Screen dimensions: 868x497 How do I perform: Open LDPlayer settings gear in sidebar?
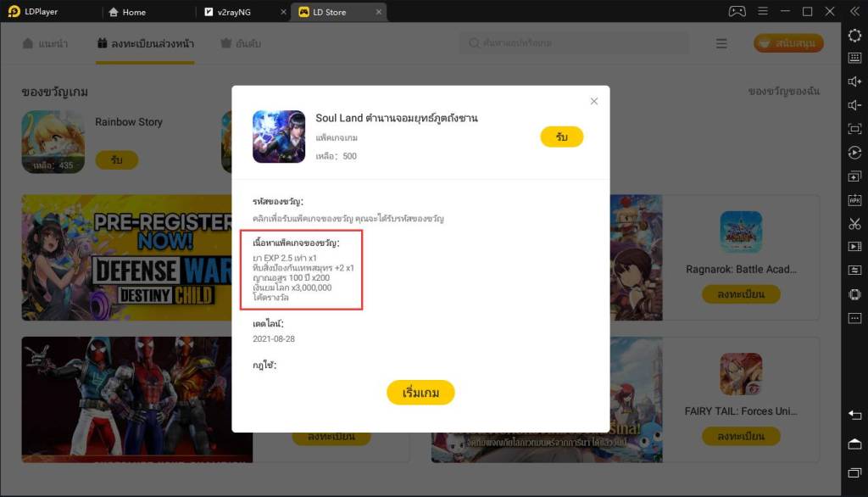coord(854,36)
